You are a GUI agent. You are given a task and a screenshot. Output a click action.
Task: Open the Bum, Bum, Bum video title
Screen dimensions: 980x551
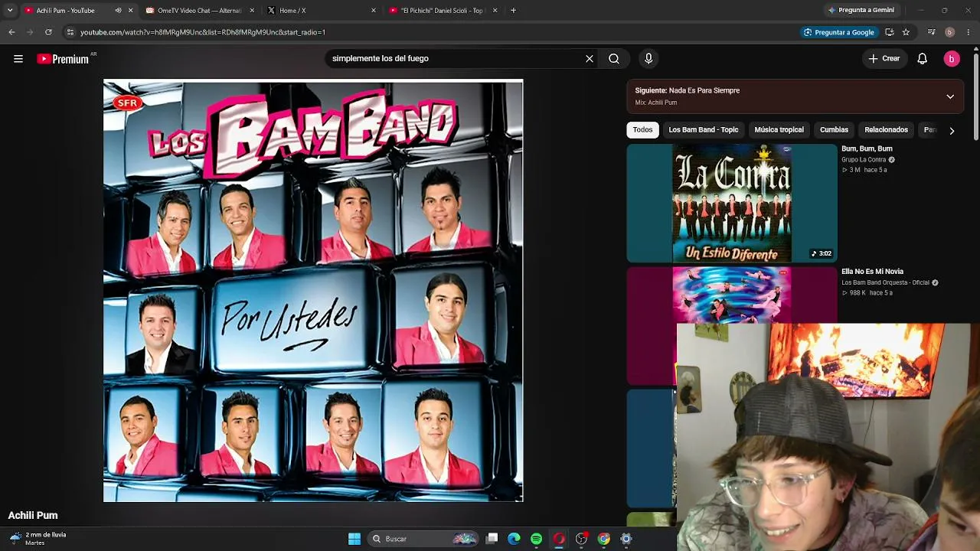coord(867,148)
